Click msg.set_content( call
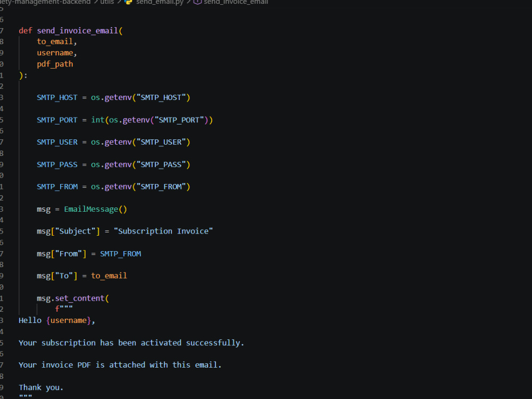 73,298
